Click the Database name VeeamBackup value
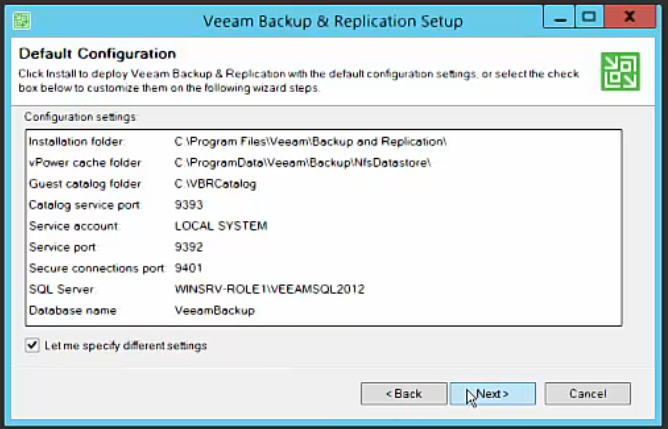Screen dimensions: 668x429 214,311
